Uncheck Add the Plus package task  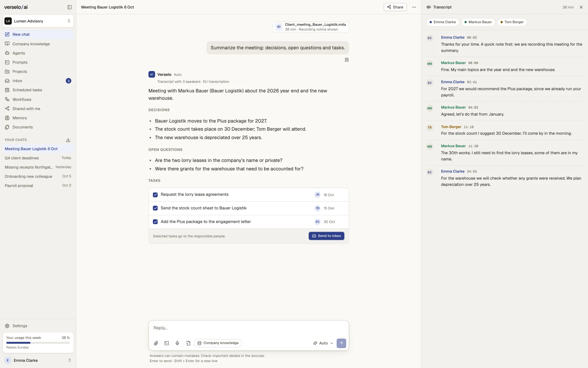pyautogui.click(x=155, y=222)
